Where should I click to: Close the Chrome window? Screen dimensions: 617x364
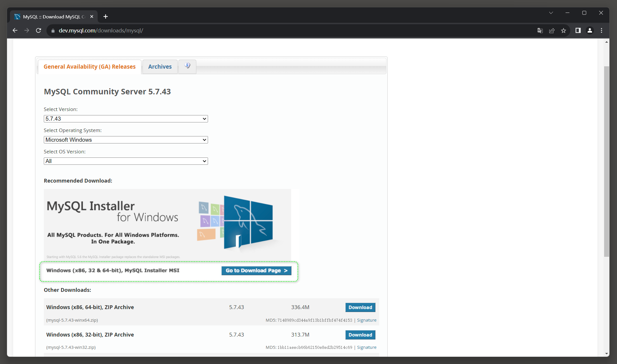coord(601,13)
